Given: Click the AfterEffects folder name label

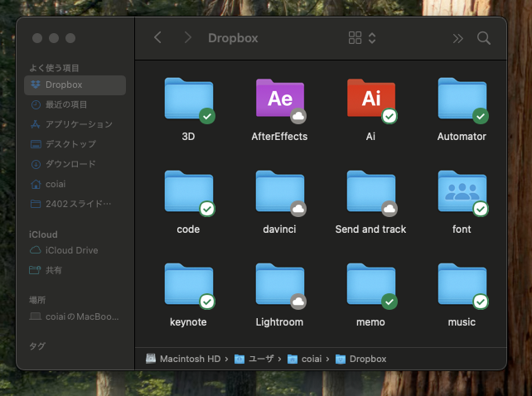Looking at the screenshot, I should click(279, 137).
